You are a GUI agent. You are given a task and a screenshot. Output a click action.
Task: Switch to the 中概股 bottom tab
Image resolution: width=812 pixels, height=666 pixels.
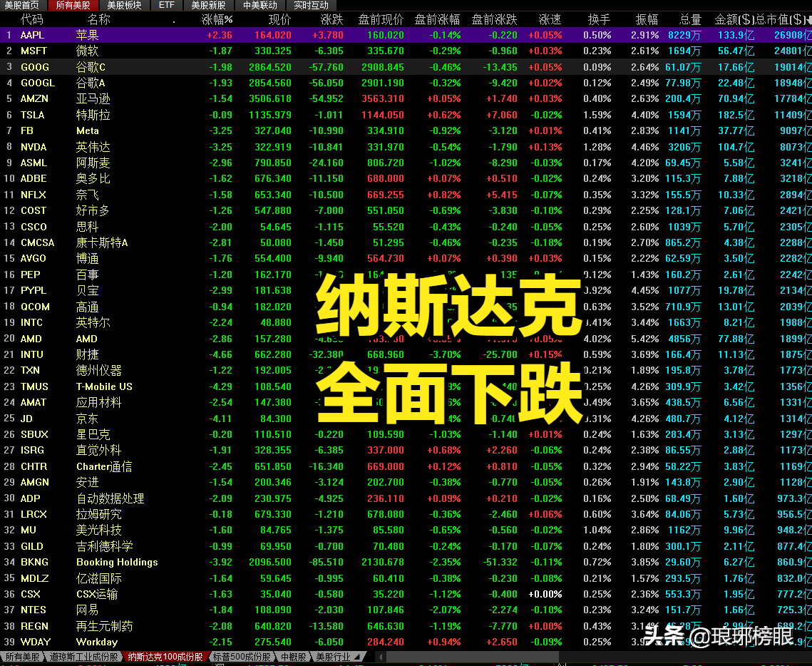293,657
